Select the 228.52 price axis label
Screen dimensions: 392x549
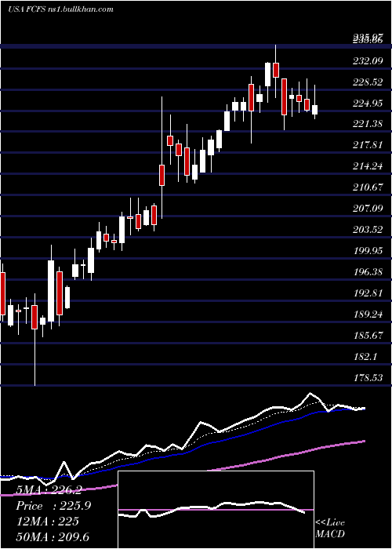coord(368,82)
